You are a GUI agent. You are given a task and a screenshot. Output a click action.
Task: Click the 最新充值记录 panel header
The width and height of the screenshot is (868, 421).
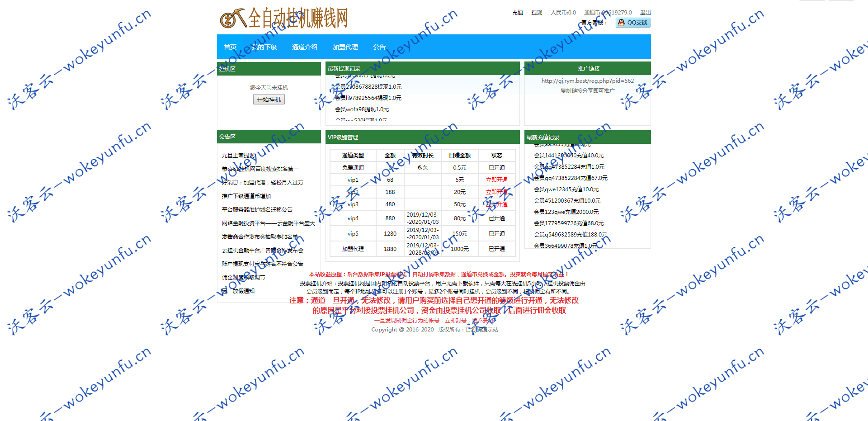point(588,137)
